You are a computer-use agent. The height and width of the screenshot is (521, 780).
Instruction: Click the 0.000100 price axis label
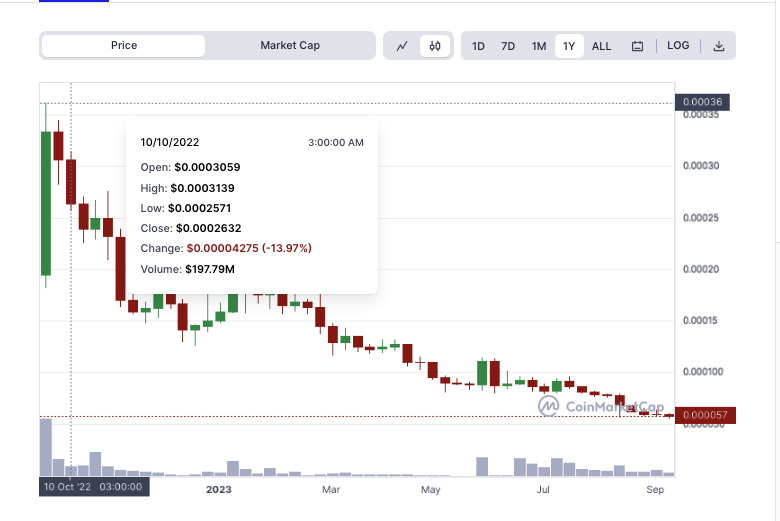[703, 372]
